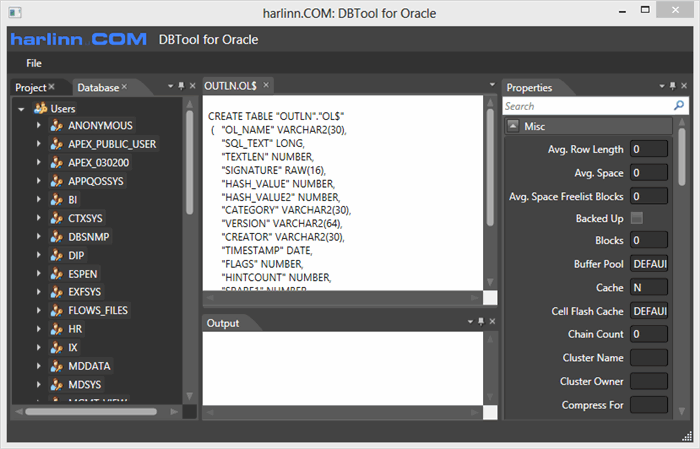Click the CTXSYS user icon
The width and height of the screenshot is (700, 449).
click(x=57, y=218)
